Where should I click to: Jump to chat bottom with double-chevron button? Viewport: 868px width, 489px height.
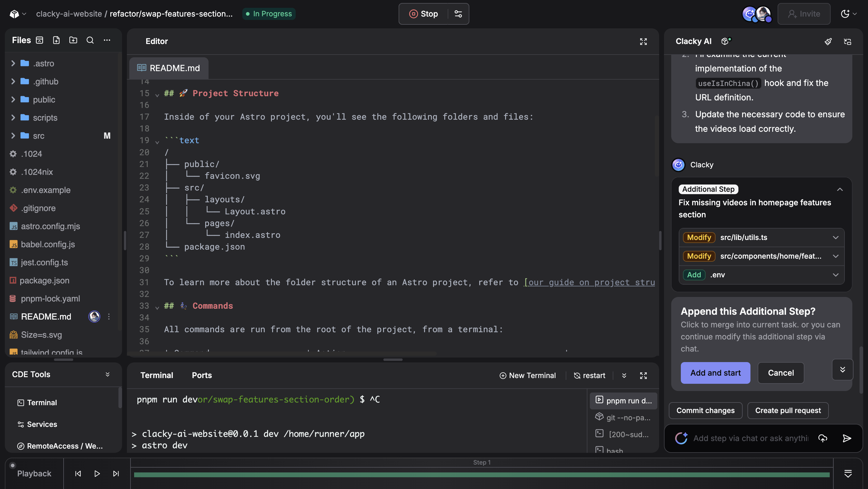(x=842, y=370)
